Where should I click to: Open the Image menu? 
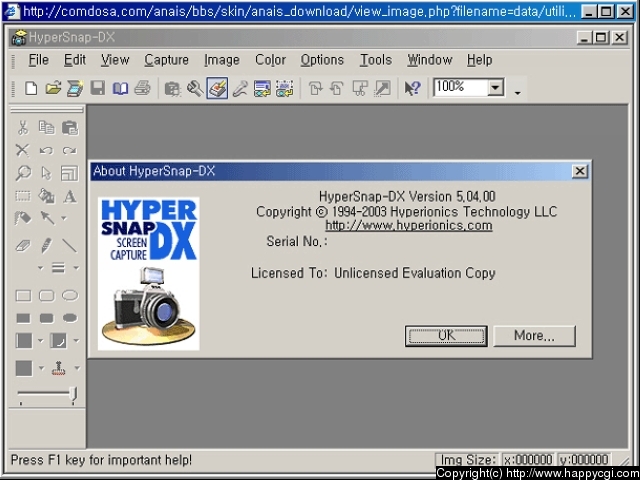pyautogui.click(x=222, y=60)
